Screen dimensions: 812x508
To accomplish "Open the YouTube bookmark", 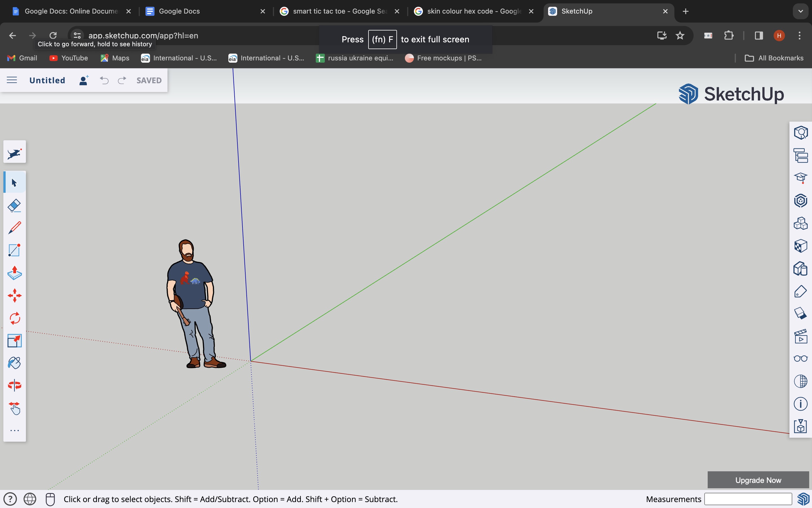I will pos(69,58).
